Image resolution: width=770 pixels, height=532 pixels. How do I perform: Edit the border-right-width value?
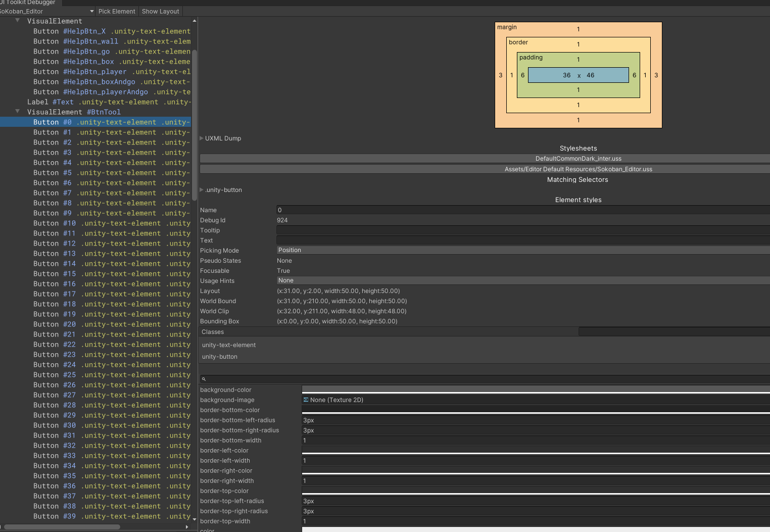536,481
